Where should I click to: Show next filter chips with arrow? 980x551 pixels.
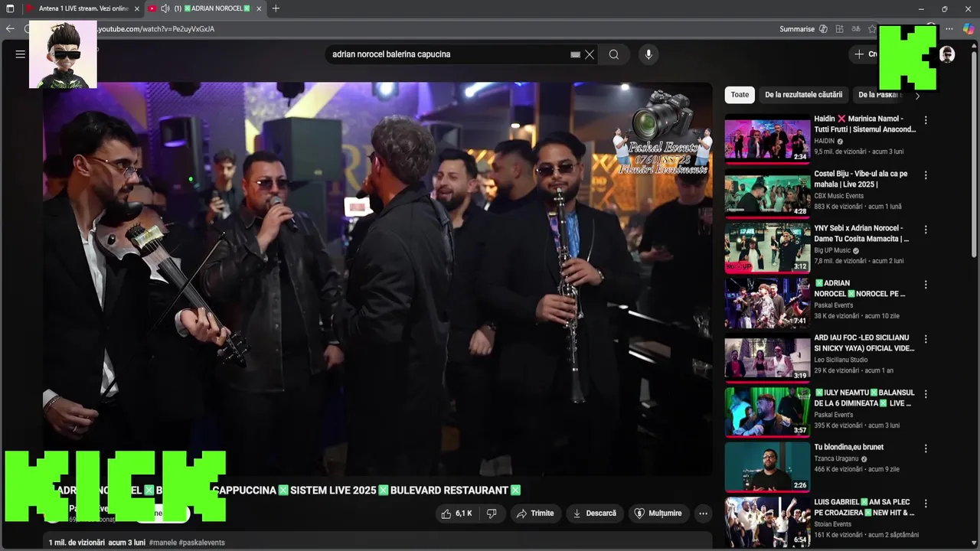pos(917,96)
